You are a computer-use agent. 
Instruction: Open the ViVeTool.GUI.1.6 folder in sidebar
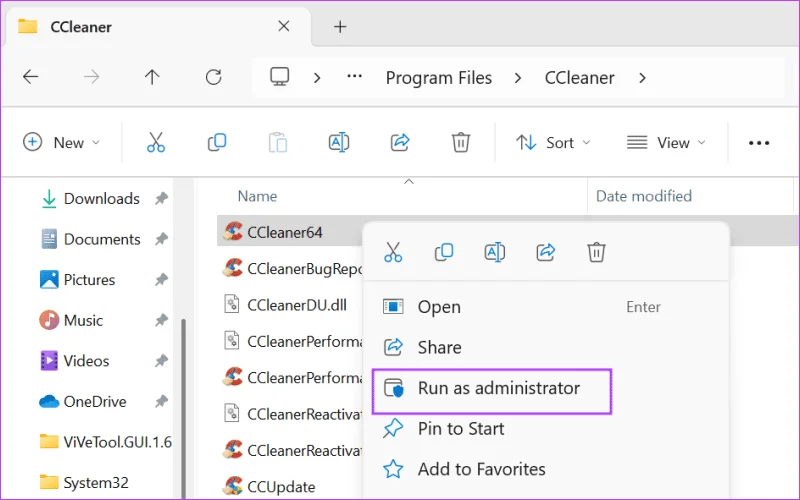105,442
